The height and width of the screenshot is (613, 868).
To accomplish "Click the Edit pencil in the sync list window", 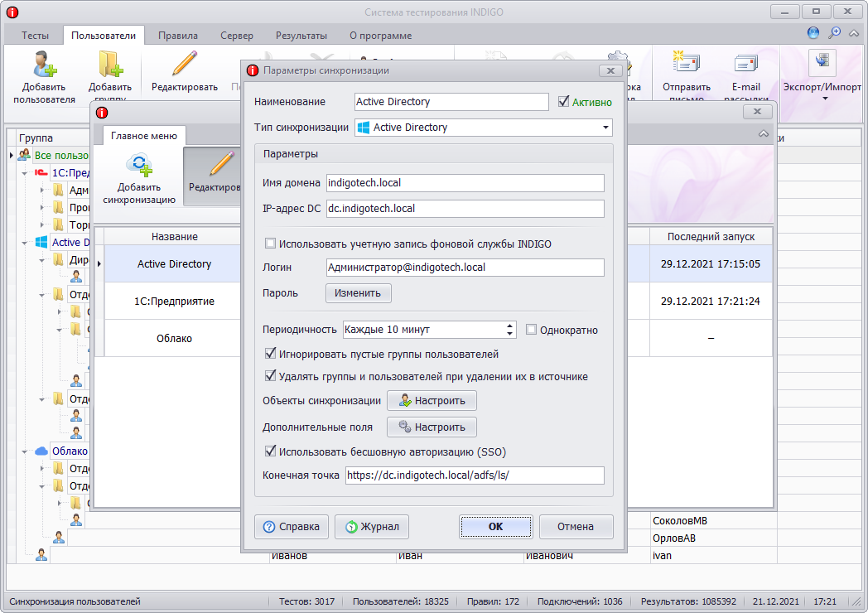I will [x=221, y=164].
